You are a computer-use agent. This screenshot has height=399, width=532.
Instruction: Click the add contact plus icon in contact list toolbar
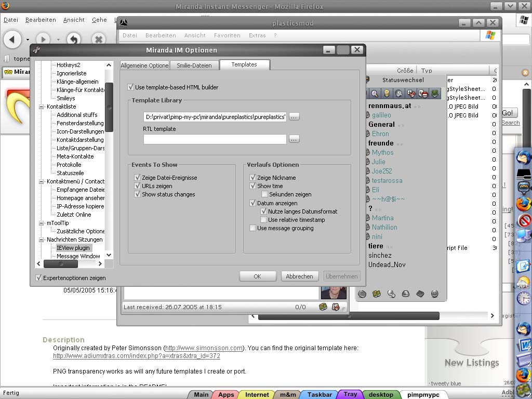click(x=411, y=94)
